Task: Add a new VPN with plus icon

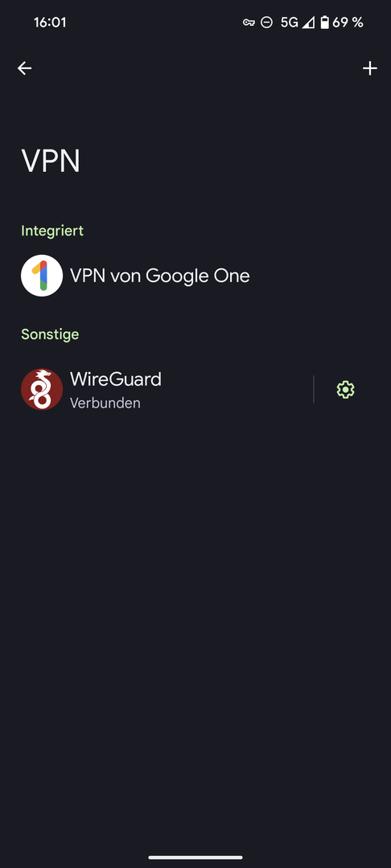Action: point(369,68)
